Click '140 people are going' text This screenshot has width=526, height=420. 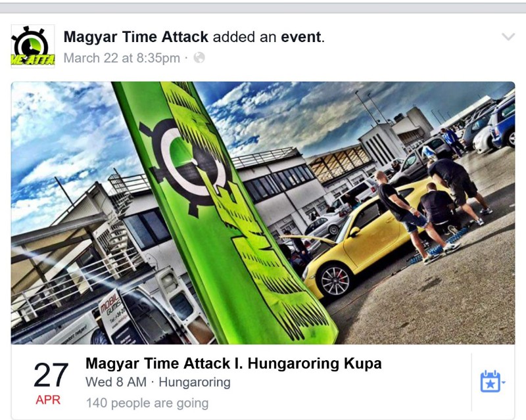pos(147,403)
